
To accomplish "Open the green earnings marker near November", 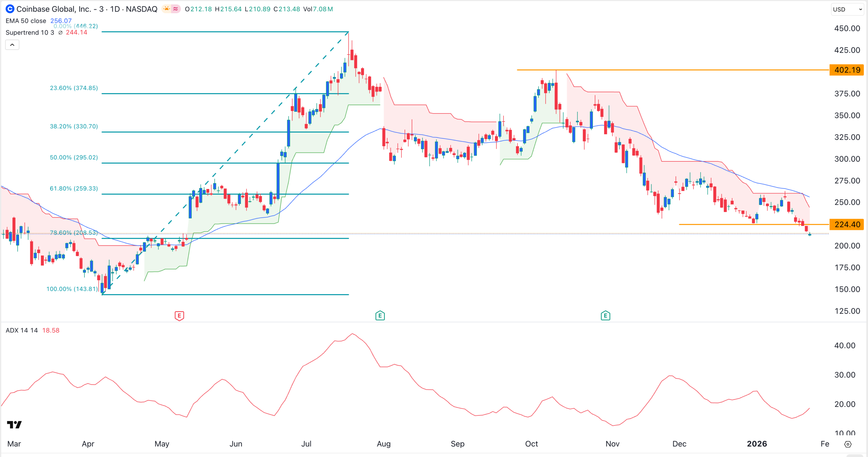I will 606,316.
